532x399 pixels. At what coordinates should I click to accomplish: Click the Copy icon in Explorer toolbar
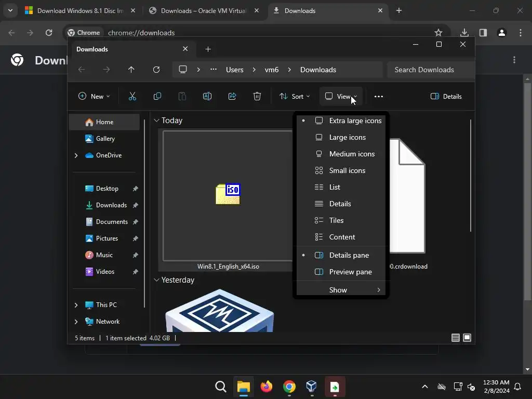click(157, 96)
